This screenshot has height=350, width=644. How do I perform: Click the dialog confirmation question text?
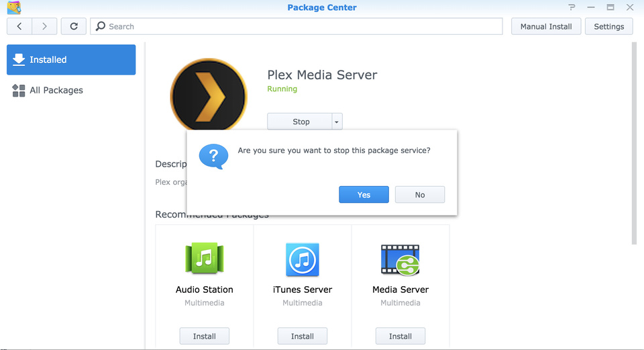(334, 150)
